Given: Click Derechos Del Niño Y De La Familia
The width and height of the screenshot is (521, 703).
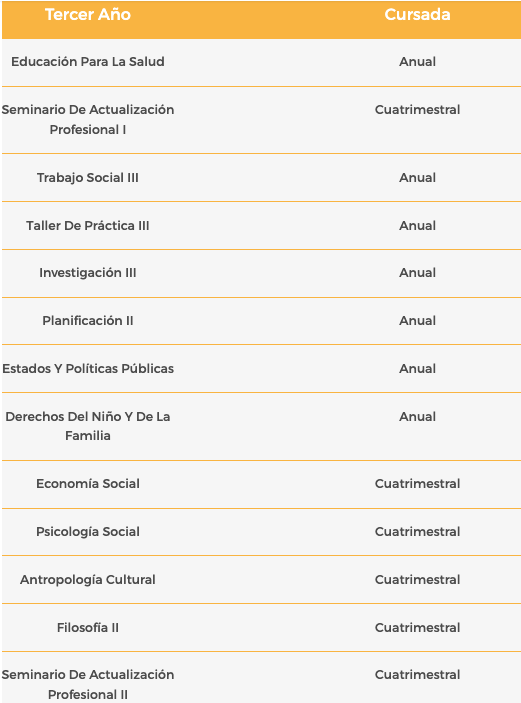Looking at the screenshot, I should coord(88,426).
